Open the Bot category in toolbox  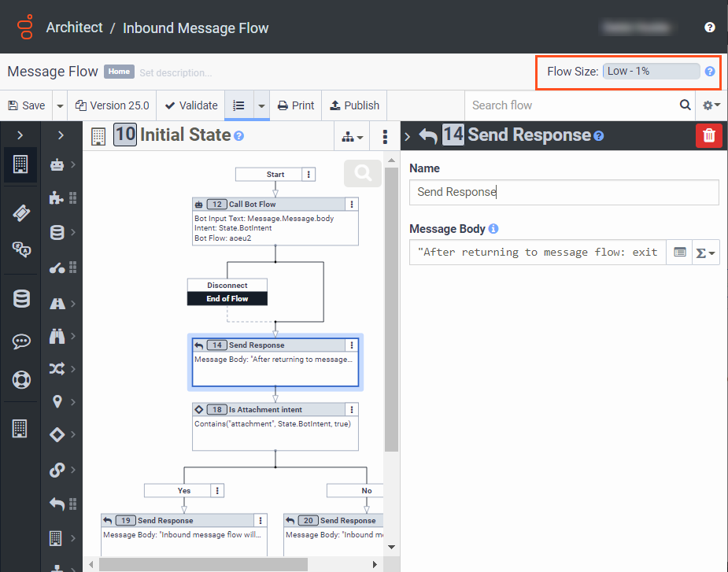point(57,165)
